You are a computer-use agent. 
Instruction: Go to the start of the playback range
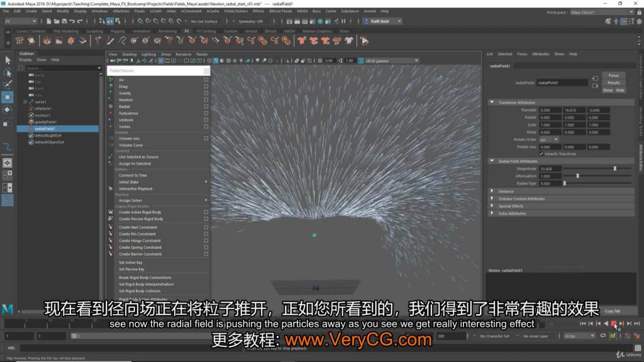click(583, 324)
